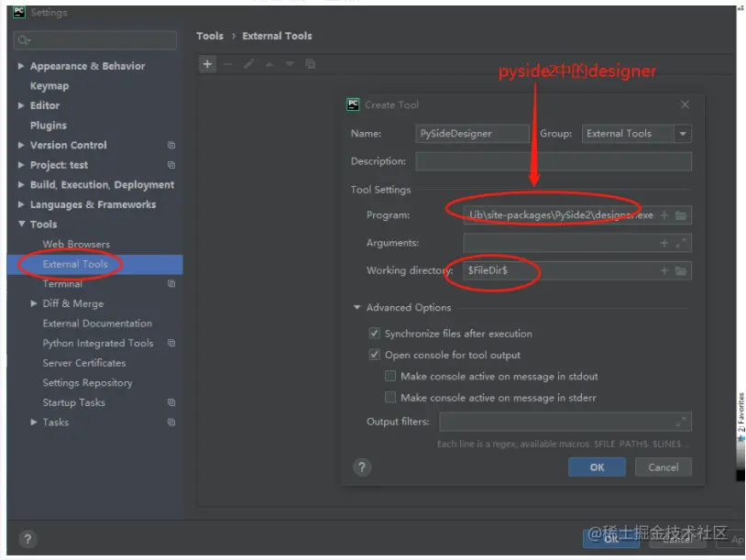Insert macro in Arguments field
746x560 pixels.
click(664, 243)
